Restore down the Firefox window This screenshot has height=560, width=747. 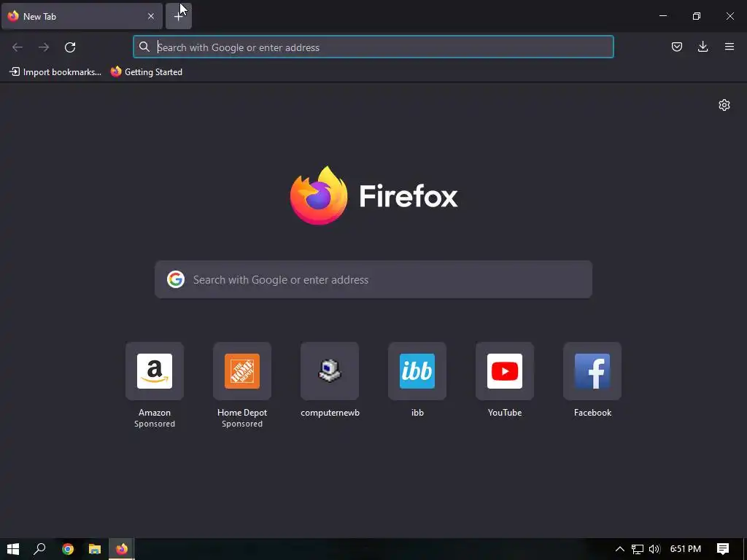(x=697, y=16)
